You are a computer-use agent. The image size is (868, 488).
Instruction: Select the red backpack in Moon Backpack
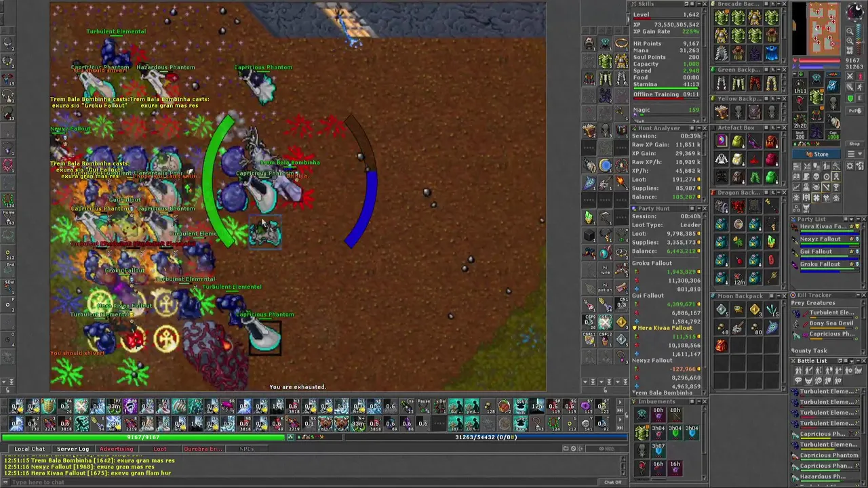click(x=721, y=346)
